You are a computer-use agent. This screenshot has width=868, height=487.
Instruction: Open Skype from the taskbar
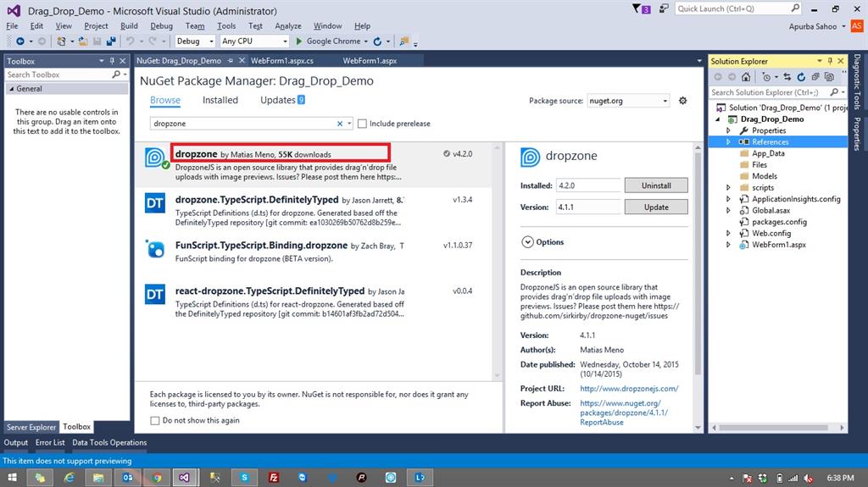click(x=244, y=478)
